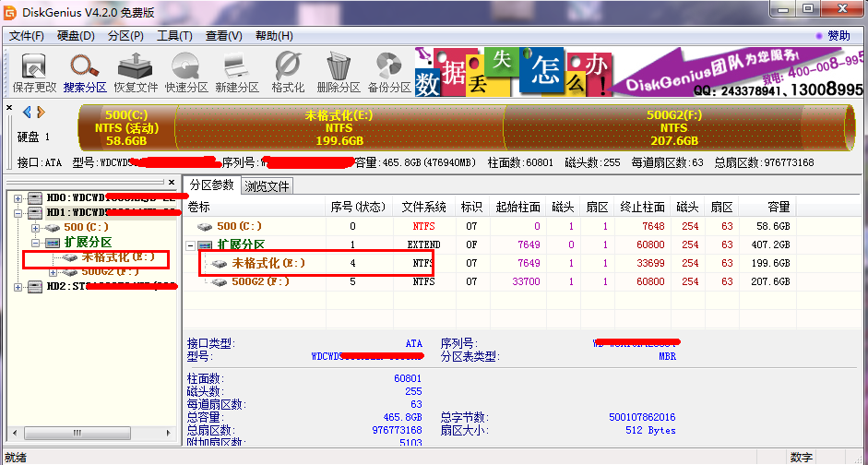Screen dimensions: 868x465
Task: Click the 快速分区 toolbar icon
Action: pyautogui.click(x=186, y=72)
